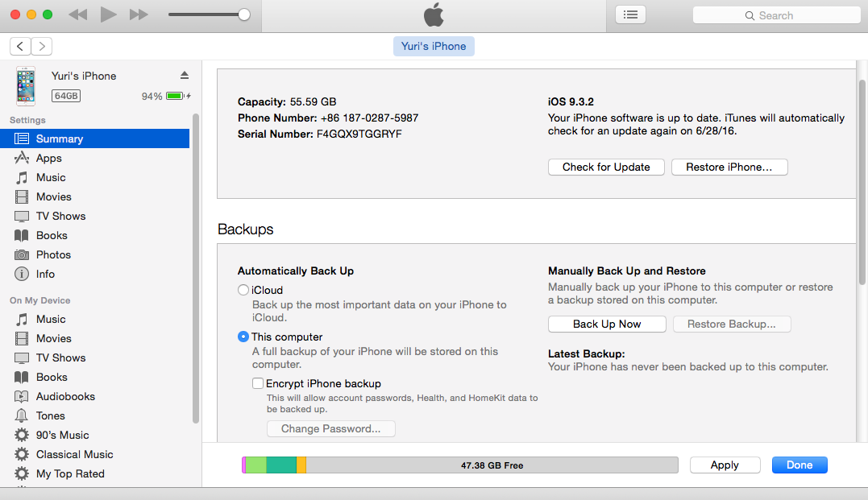Image resolution: width=868 pixels, height=500 pixels.
Task: Go back with the left arrow
Action: 20,47
